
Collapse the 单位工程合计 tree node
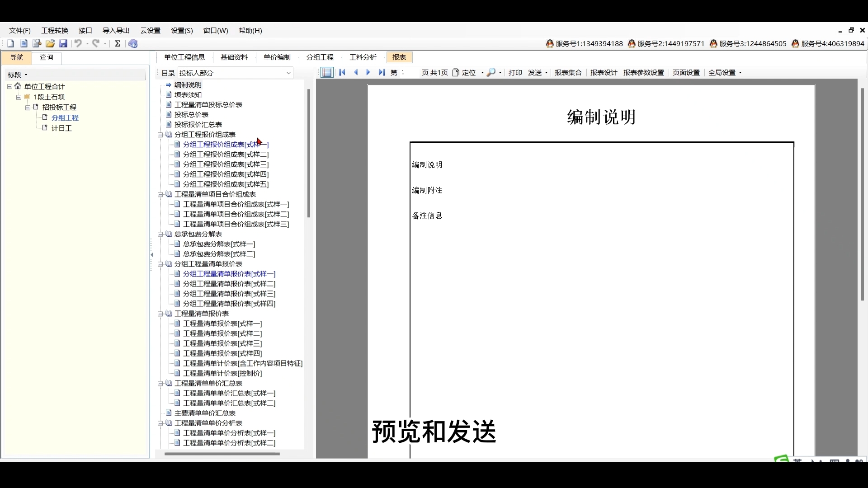[x=9, y=86]
